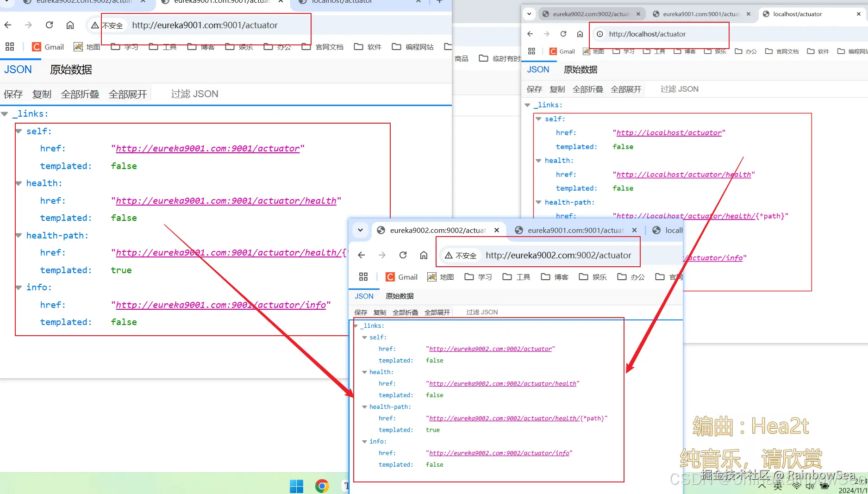Switch to 原始数据 tab in the right localhost window

tap(581, 69)
